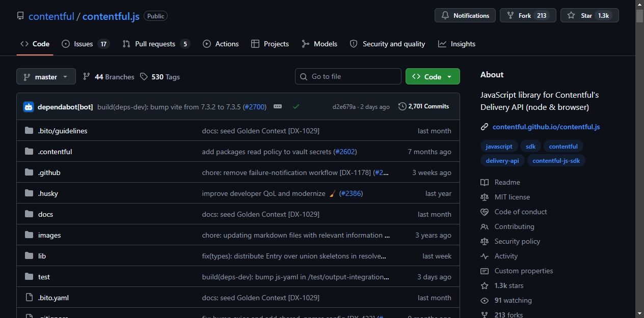Open the Insights tab
Image resolution: width=644 pixels, height=318 pixels.
457,44
